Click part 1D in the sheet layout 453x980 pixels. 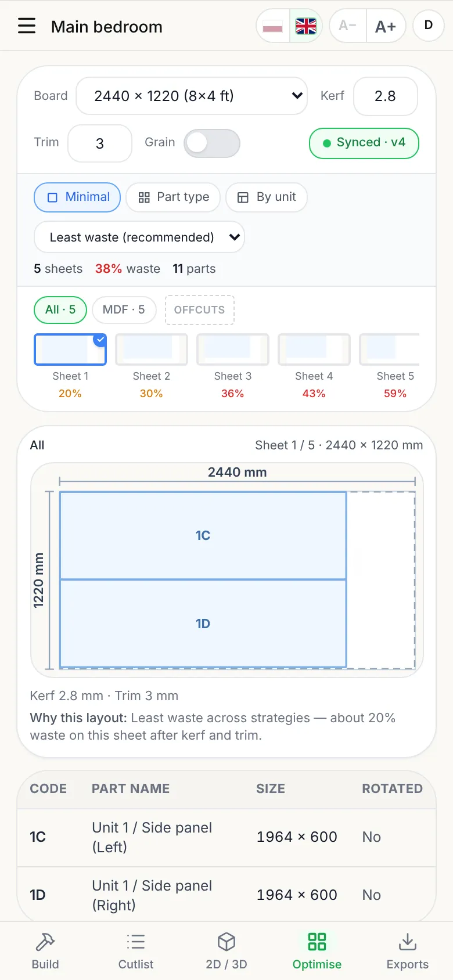[x=203, y=624]
